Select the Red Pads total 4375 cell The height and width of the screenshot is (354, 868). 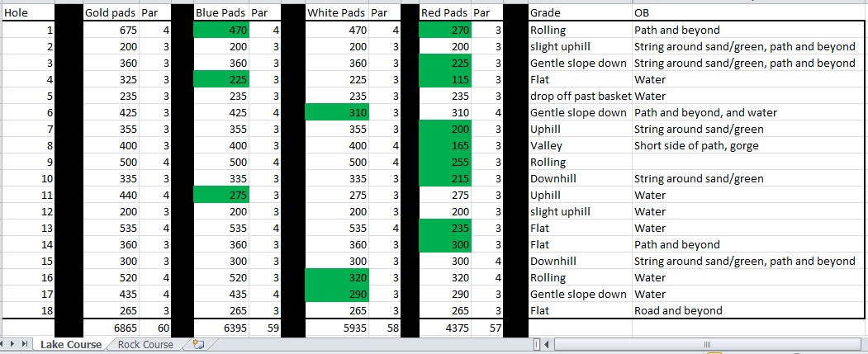[x=444, y=327]
